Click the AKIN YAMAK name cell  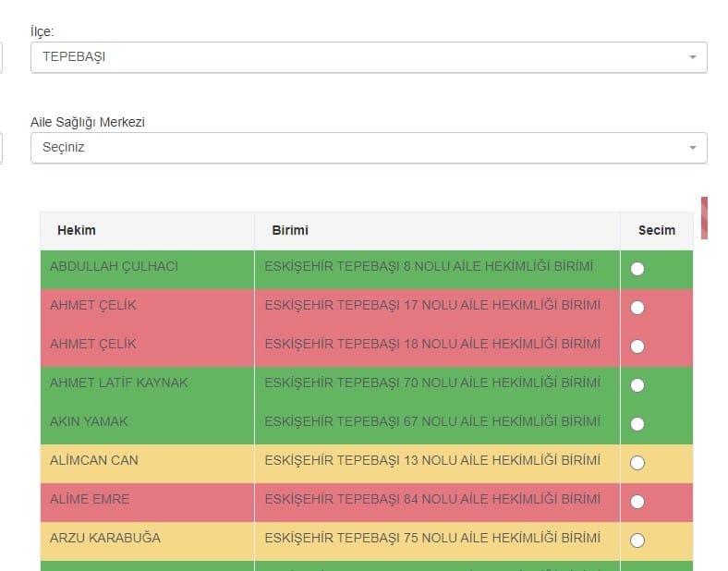[x=89, y=422]
